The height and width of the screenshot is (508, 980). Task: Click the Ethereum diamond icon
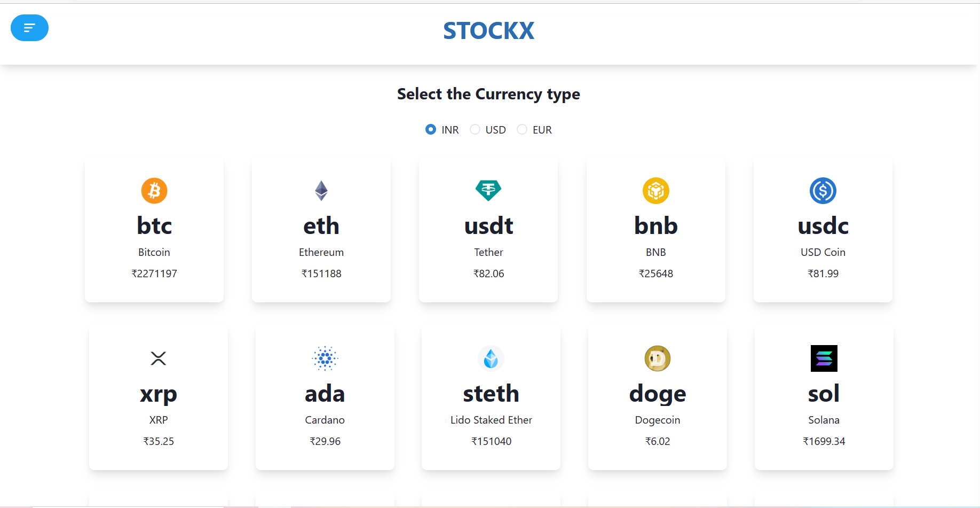point(321,191)
